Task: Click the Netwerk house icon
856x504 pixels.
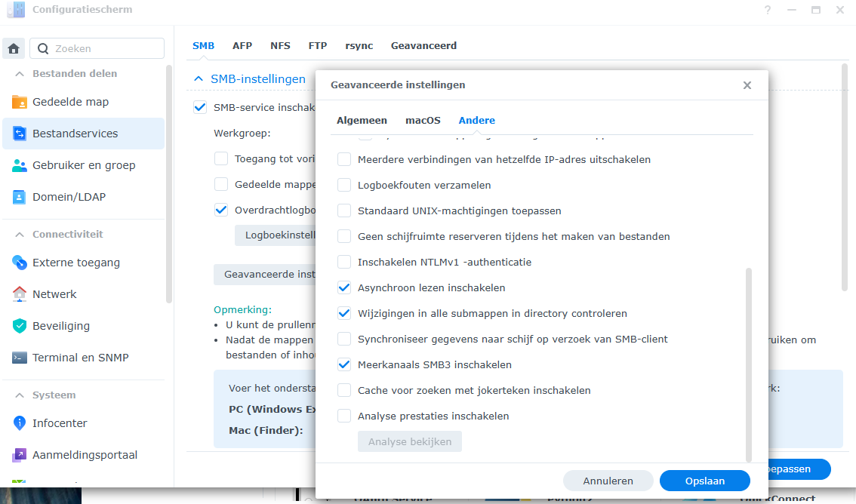Action: click(19, 294)
